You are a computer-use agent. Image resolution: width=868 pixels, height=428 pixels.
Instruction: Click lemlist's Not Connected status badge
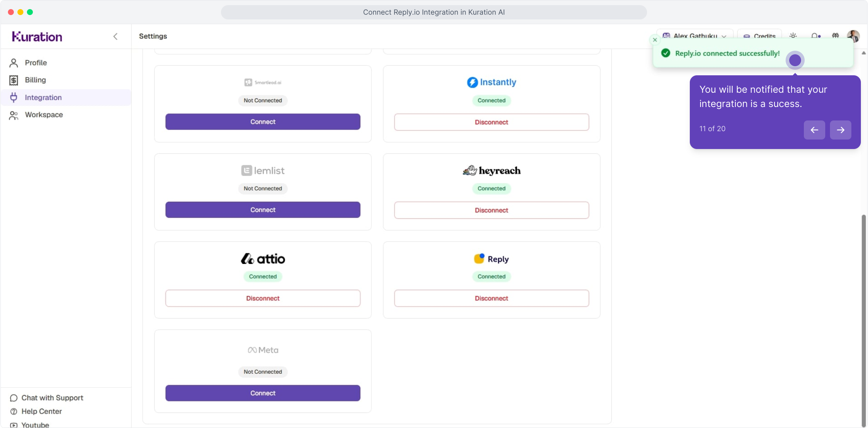[263, 188]
